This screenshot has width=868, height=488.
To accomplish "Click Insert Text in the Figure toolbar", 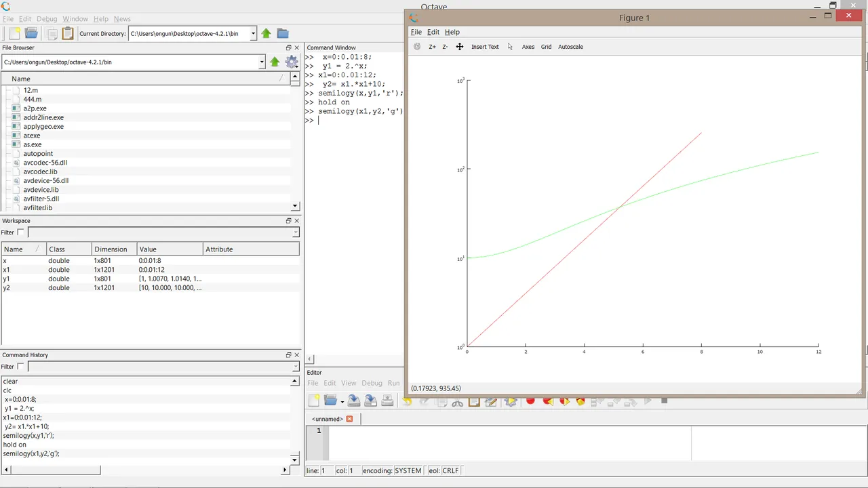I will click(x=485, y=47).
